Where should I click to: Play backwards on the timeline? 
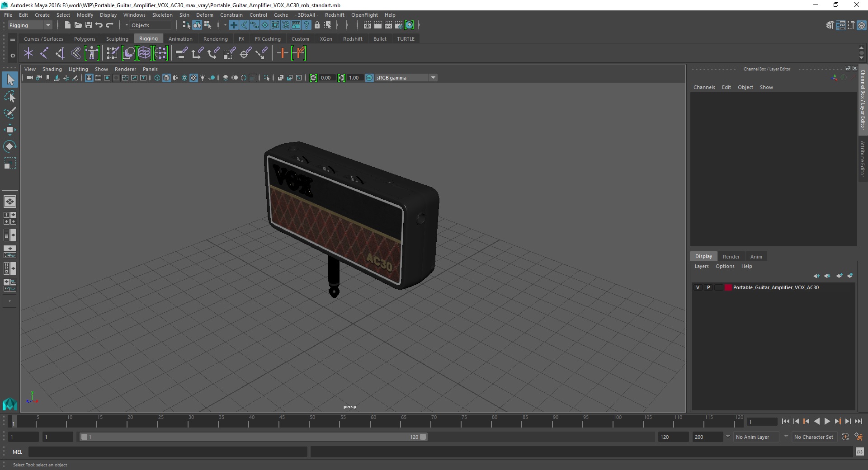tap(817, 421)
